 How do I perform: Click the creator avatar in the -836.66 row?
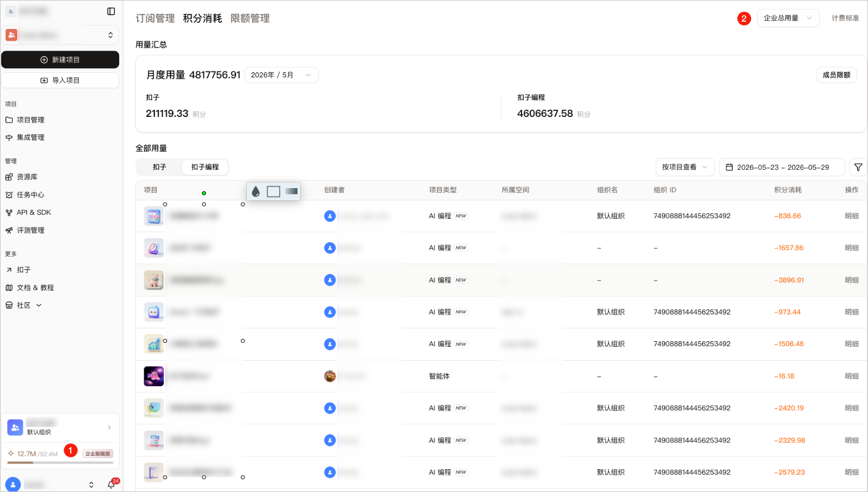click(330, 216)
